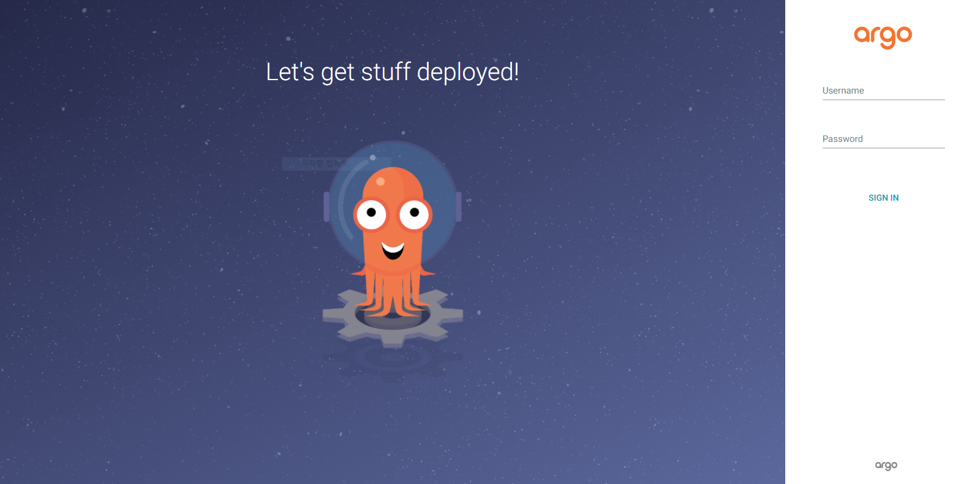
Task: Click the small gray argo logo at bottom
Action: coord(886,466)
